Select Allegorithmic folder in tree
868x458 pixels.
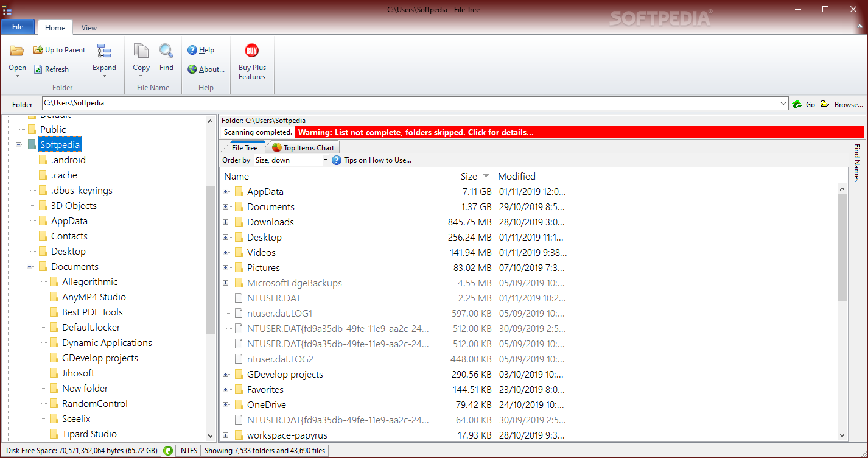pyautogui.click(x=89, y=282)
